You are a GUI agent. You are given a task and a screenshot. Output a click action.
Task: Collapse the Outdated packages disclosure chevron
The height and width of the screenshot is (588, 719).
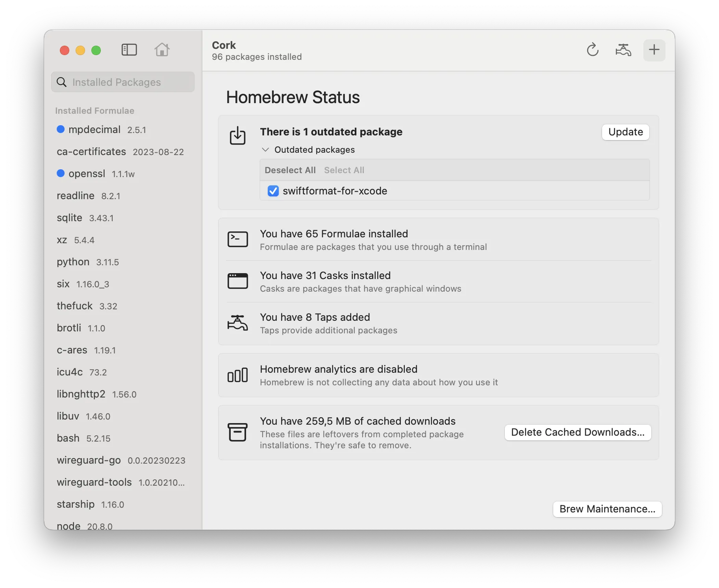tap(265, 150)
